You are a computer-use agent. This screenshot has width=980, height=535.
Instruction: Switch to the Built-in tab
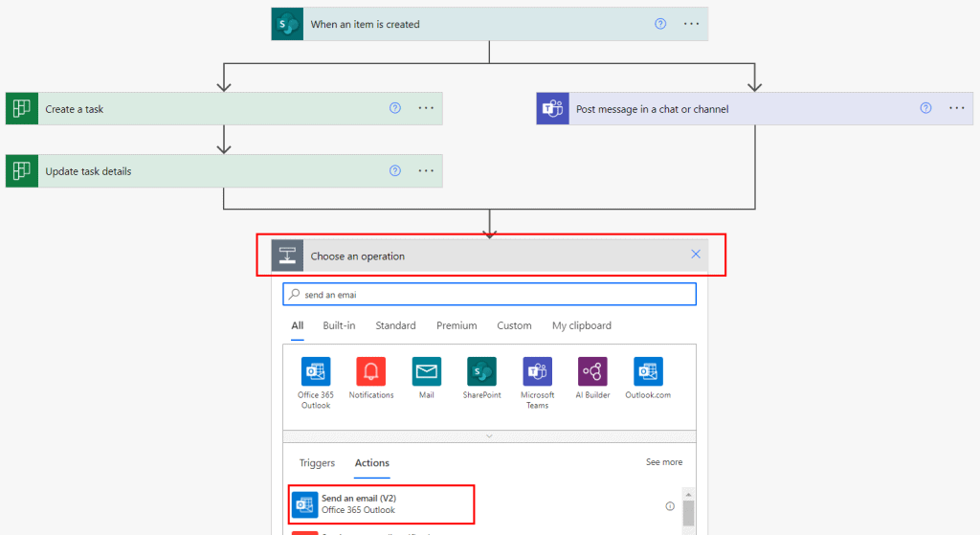(x=339, y=325)
